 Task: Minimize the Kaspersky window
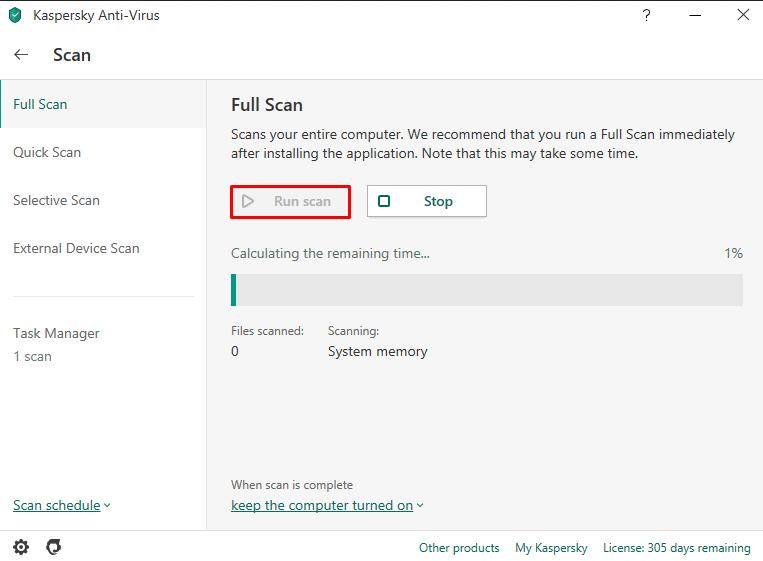coord(695,16)
